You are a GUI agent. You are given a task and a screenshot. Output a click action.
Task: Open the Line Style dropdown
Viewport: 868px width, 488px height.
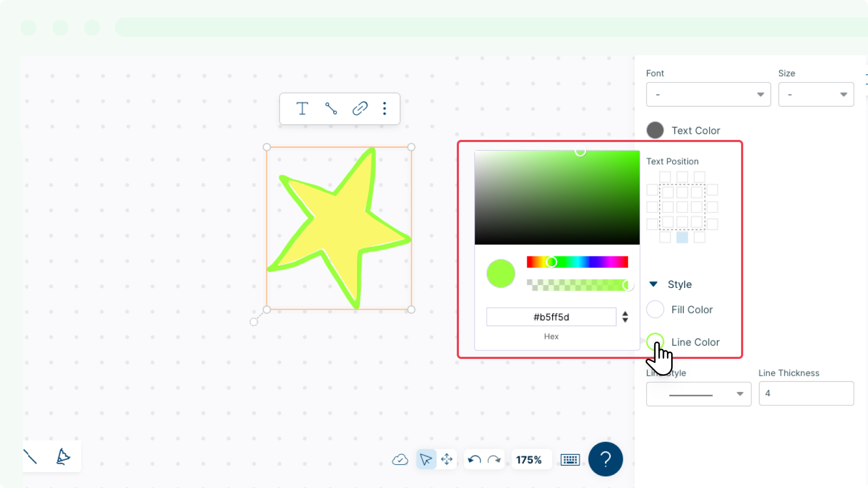coord(699,394)
